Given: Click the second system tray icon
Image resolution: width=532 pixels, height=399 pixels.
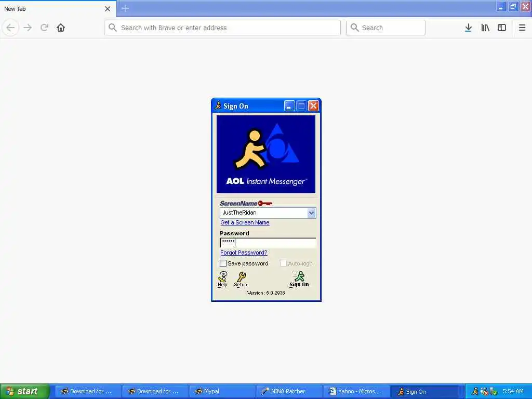Looking at the screenshot, I should (484, 392).
